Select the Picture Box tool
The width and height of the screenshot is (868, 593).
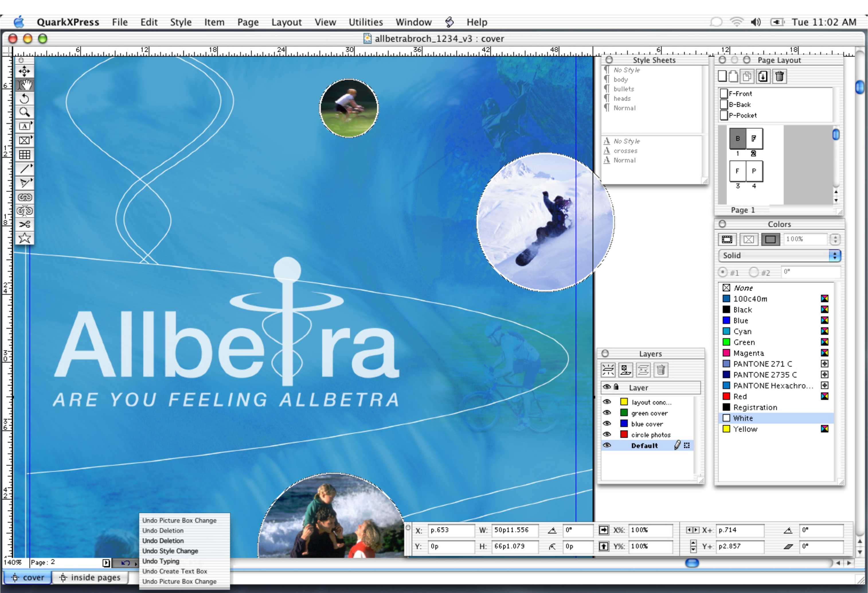coord(25,140)
